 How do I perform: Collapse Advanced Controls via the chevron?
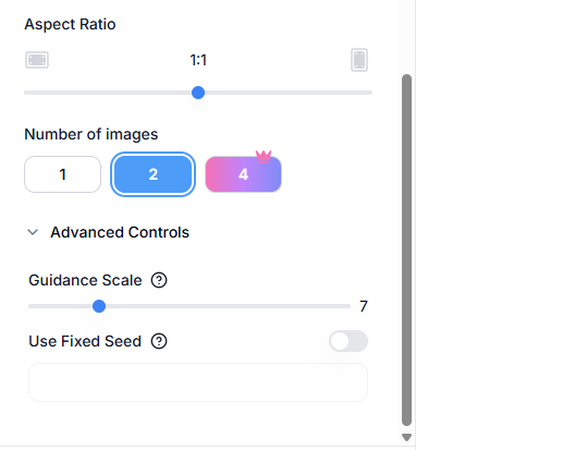33,232
